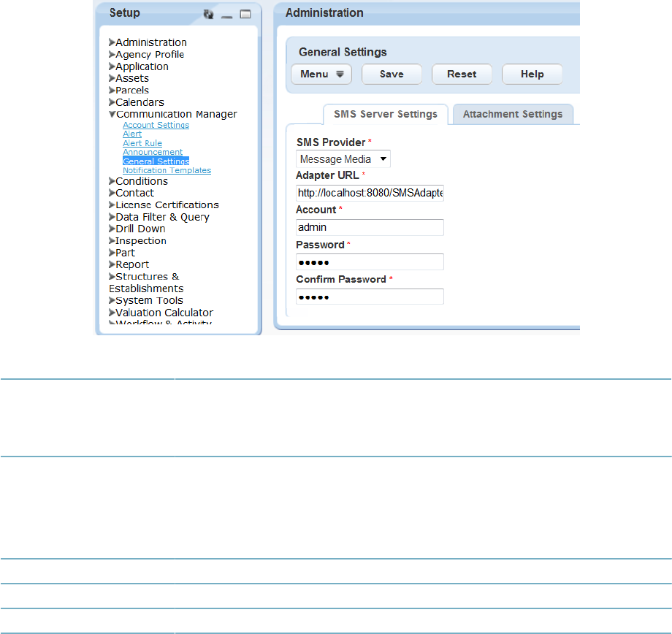
Task: Expand the Valuation Calculator node
Action: pos(112,312)
